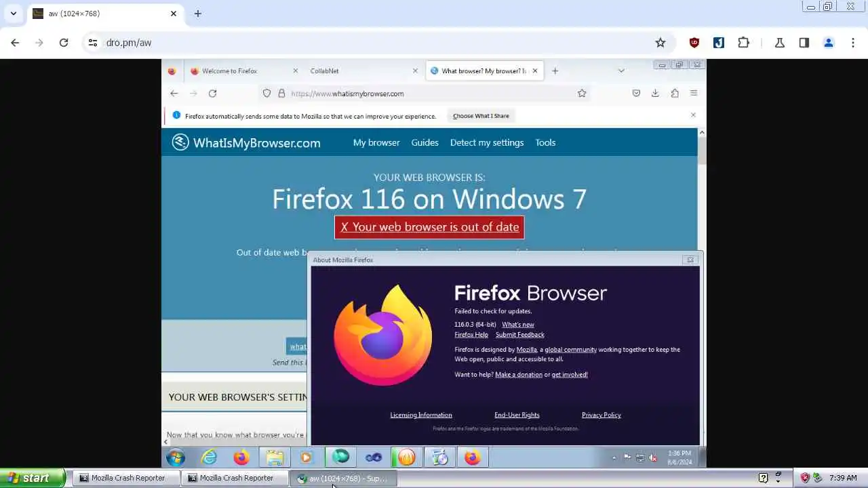This screenshot has height=488, width=868.
Task: Click the XP Start button
Action: (x=33, y=478)
